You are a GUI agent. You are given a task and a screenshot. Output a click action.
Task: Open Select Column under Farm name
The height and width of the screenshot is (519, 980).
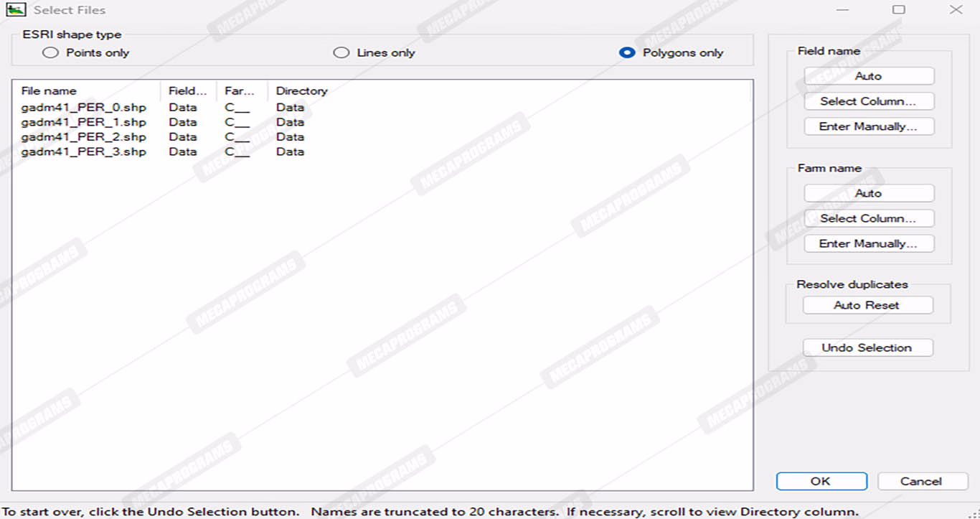tap(869, 218)
